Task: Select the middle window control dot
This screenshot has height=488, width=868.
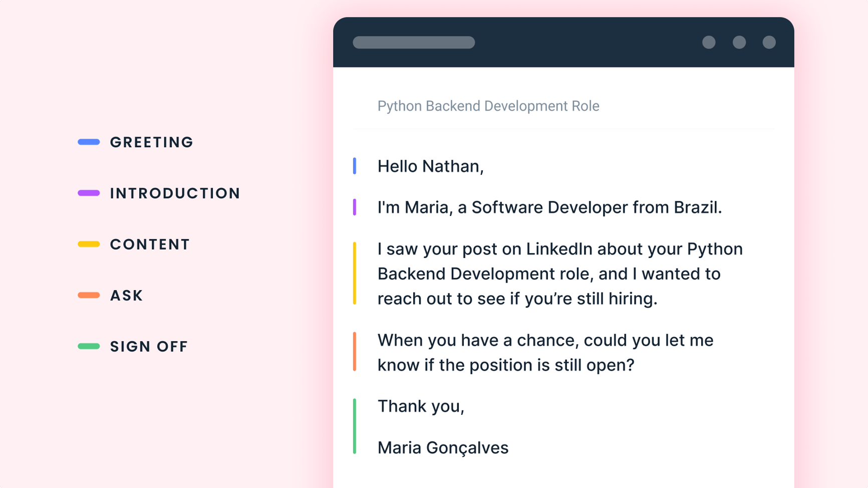Action: point(739,43)
